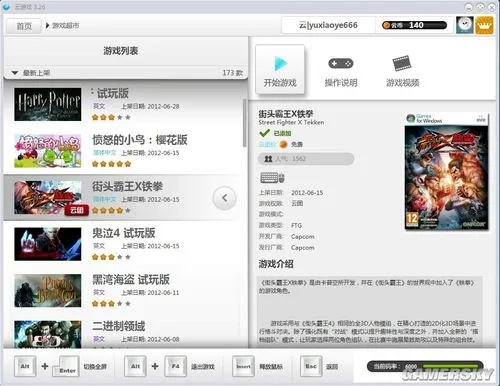Viewport: 500px width, 386px height.
Task: Click star rating of 黑湾海盗 试玩版
Action: pos(111,304)
